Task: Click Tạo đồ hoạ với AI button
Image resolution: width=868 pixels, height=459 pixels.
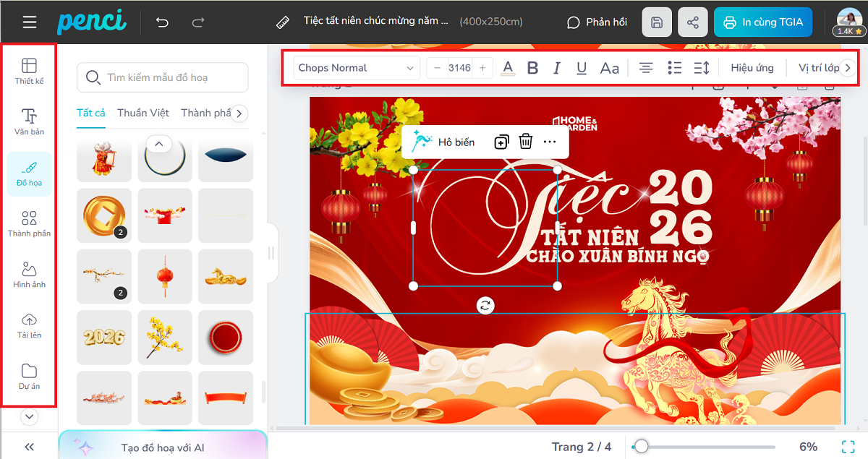Action: (x=162, y=447)
